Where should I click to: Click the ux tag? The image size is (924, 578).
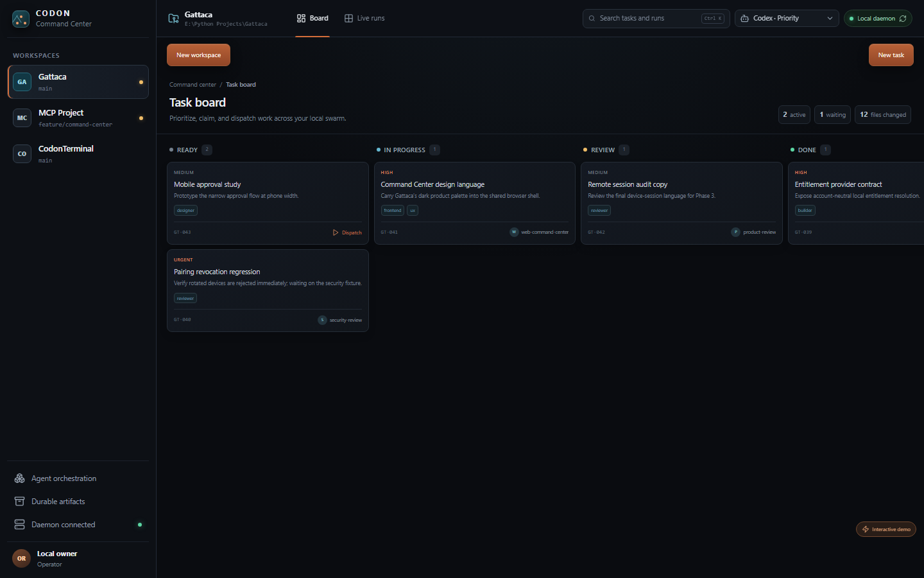(x=413, y=211)
